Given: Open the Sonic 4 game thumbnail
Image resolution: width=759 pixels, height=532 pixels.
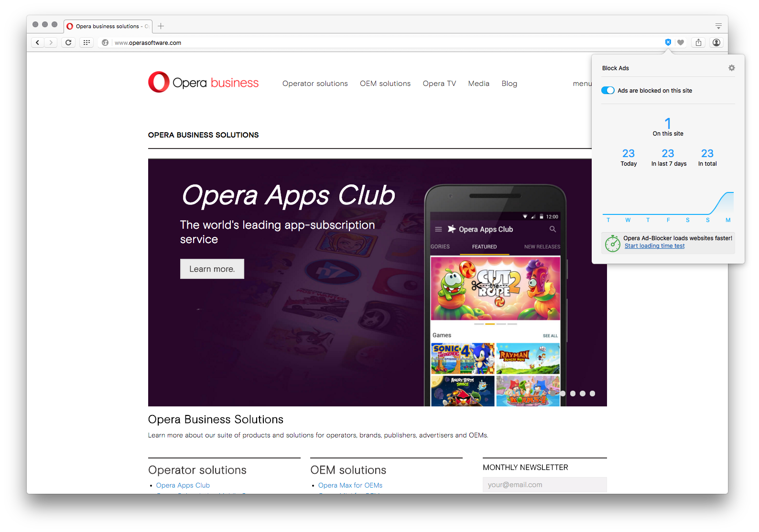Looking at the screenshot, I should pos(463,358).
